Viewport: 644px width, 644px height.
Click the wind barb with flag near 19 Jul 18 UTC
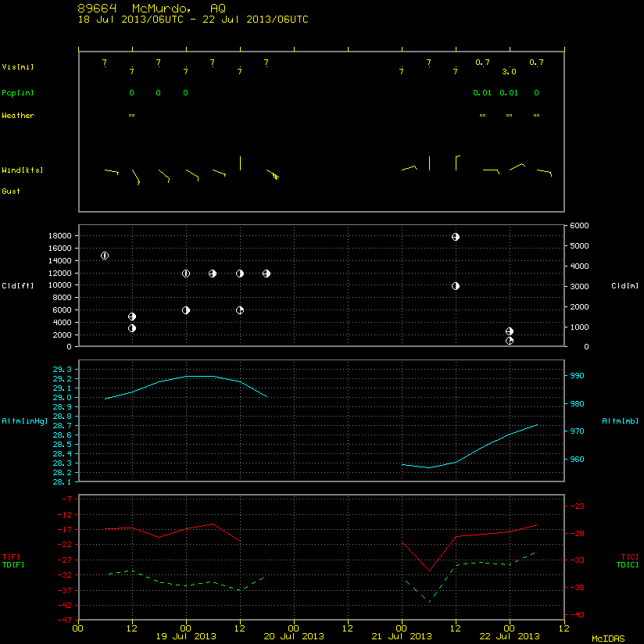[273, 174]
